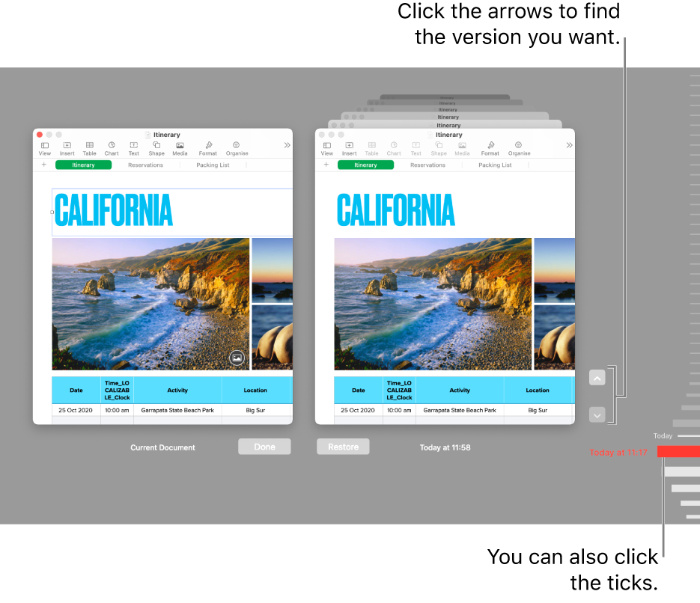Switch to Packing List tab in current document
700x603 pixels.
coord(213,165)
